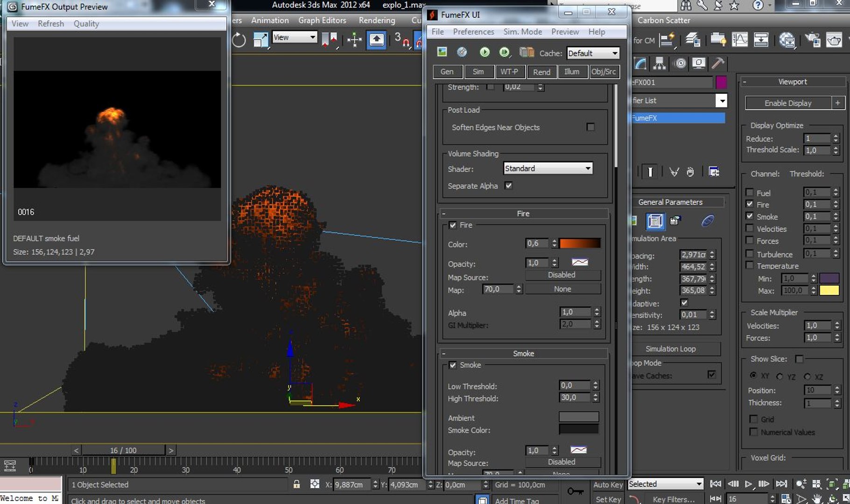
Task: Click the Enable Display button
Action: click(x=788, y=103)
